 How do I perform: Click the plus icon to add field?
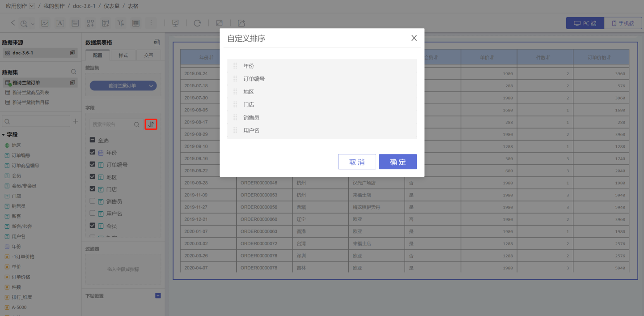(76, 121)
